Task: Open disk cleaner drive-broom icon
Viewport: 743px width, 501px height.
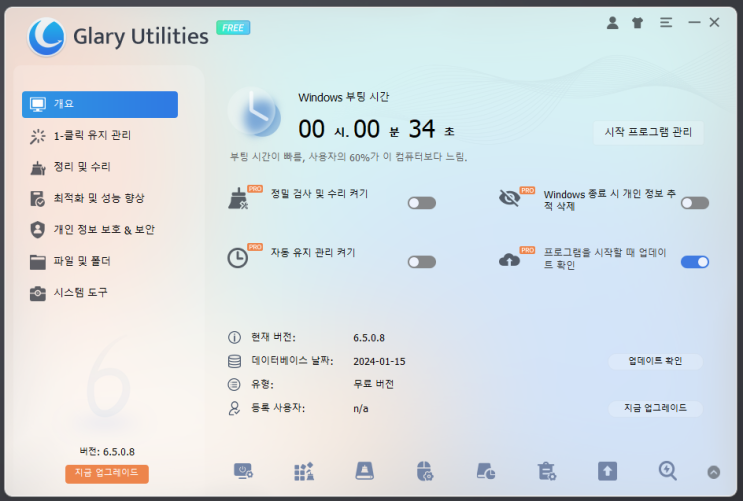Action: 364,472
